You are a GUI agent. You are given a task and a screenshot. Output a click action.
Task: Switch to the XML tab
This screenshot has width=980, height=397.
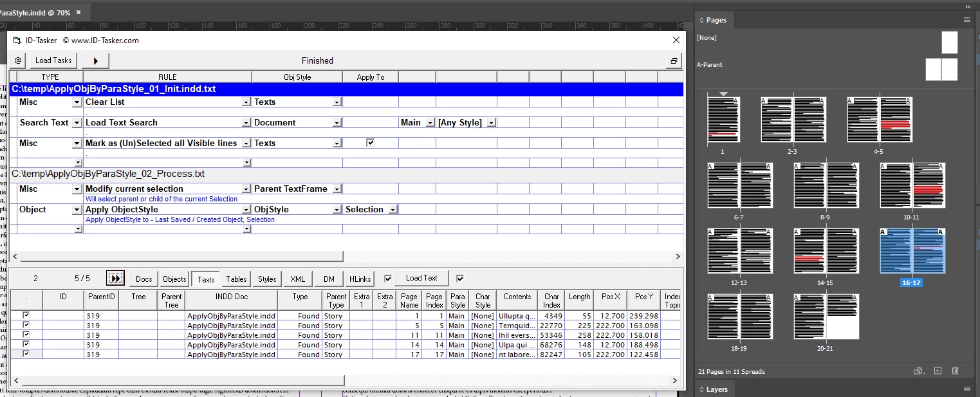tap(298, 279)
